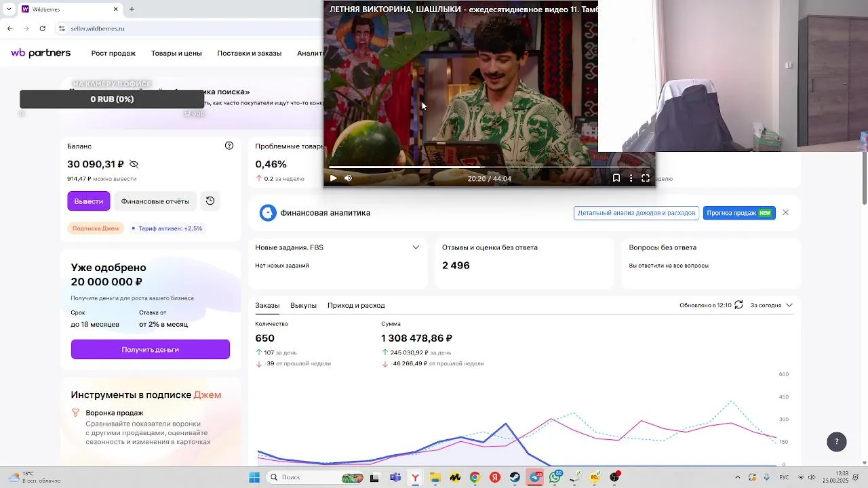
Task: Play the video in the player
Action: point(333,178)
